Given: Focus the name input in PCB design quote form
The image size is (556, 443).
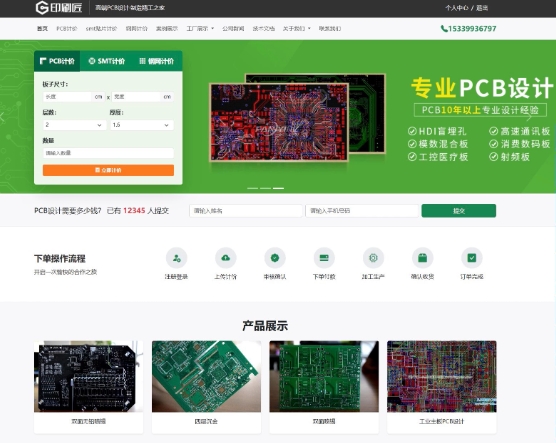Looking at the screenshot, I should click(x=246, y=211).
